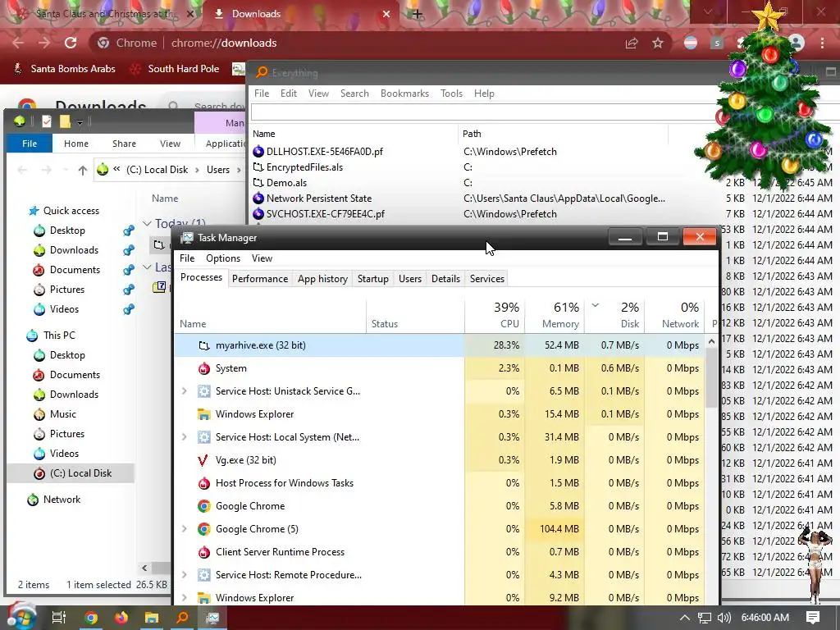840x630 pixels.
Task: Open File Explorer from the taskbar
Action: (x=152, y=618)
